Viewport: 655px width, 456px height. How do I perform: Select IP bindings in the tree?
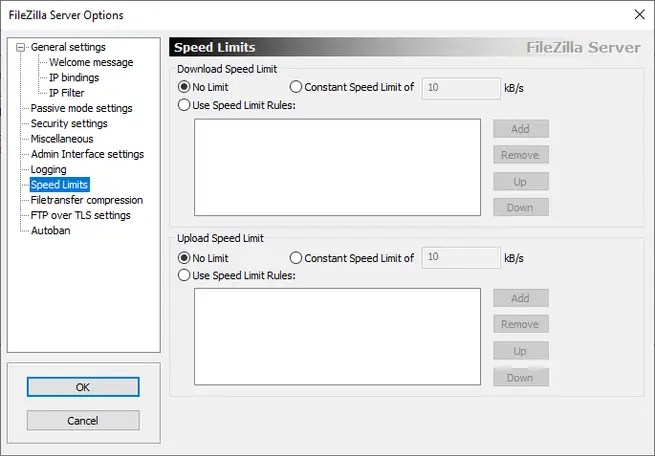tap(75, 77)
